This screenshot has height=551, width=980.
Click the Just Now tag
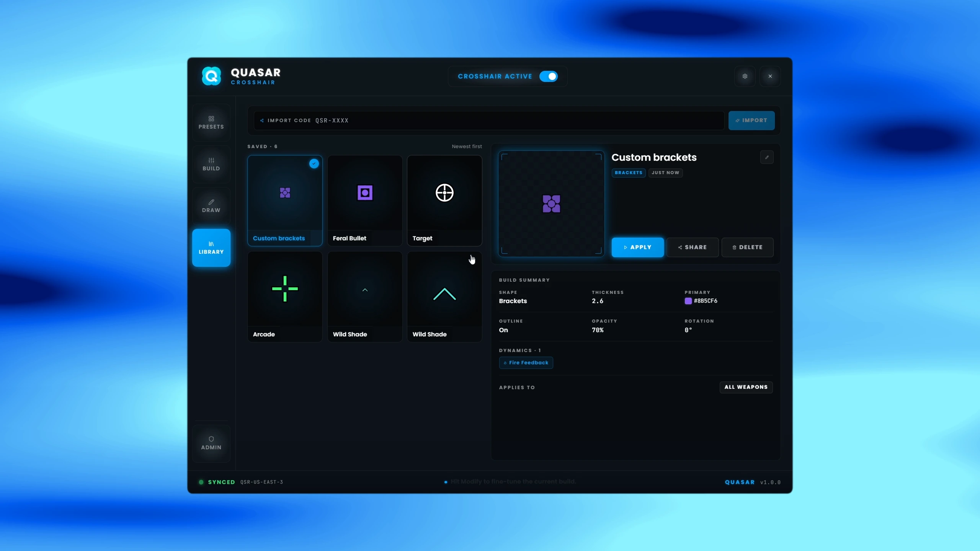[x=665, y=173]
